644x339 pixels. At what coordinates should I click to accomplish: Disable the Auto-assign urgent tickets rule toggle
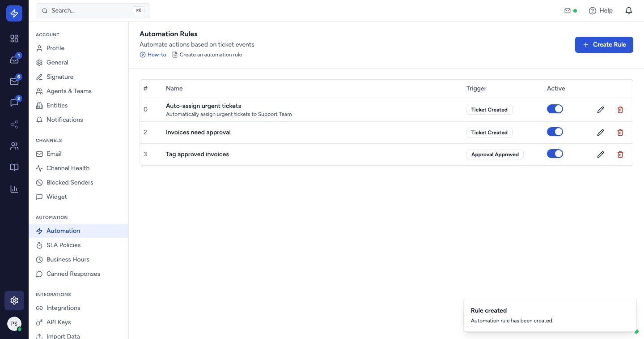[x=555, y=109]
